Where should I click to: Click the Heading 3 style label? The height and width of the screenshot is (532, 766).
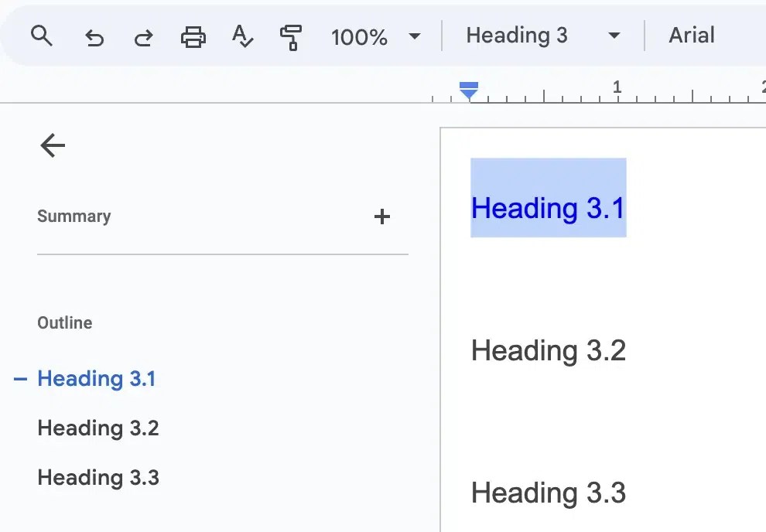[x=517, y=36]
